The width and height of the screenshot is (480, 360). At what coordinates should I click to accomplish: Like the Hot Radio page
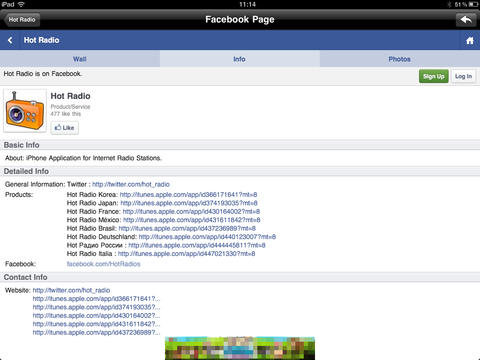[x=65, y=128]
